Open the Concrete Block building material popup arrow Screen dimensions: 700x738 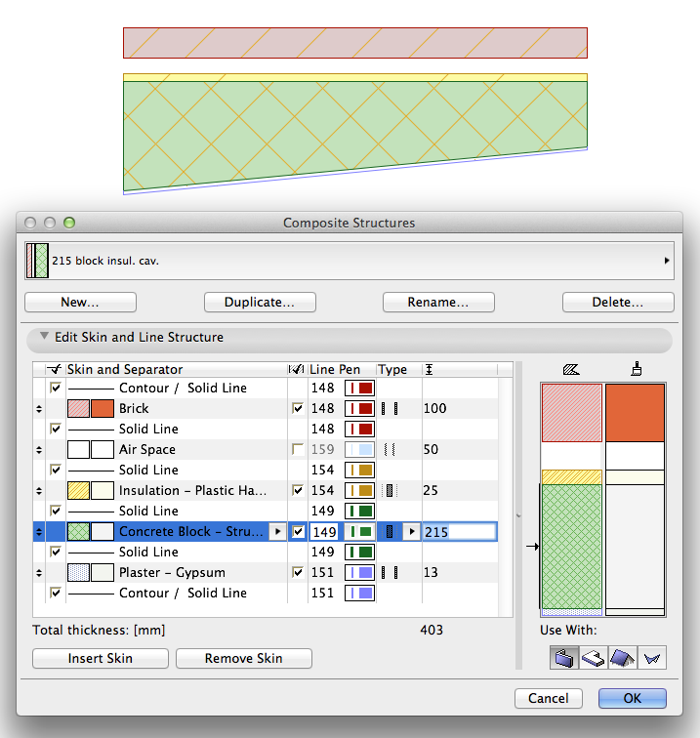[x=277, y=531]
